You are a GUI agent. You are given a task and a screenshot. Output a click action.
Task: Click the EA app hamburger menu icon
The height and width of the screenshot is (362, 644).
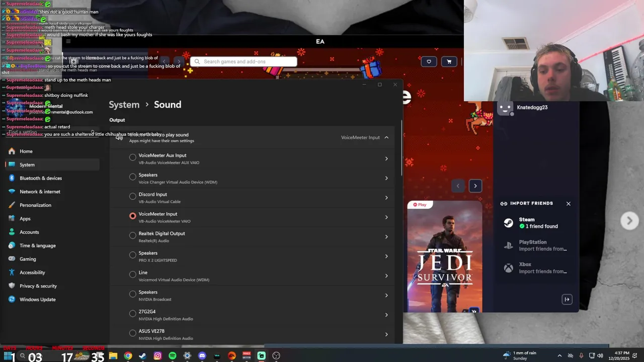pos(68,41)
